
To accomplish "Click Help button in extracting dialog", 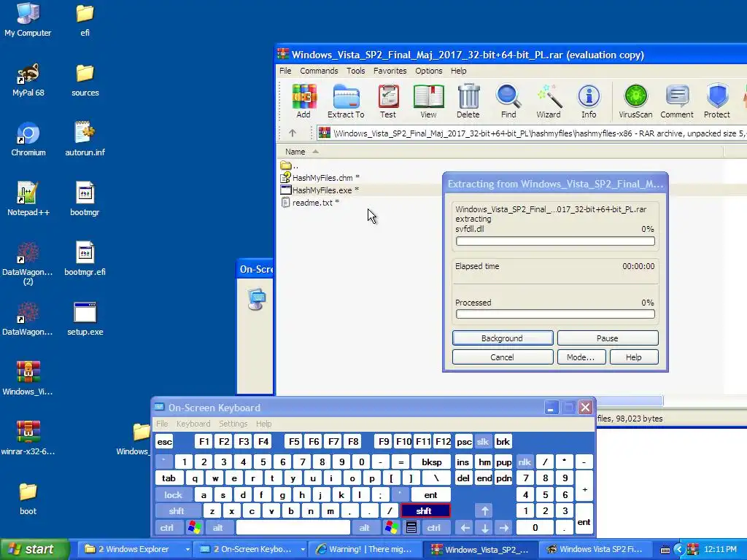I will pos(634,357).
